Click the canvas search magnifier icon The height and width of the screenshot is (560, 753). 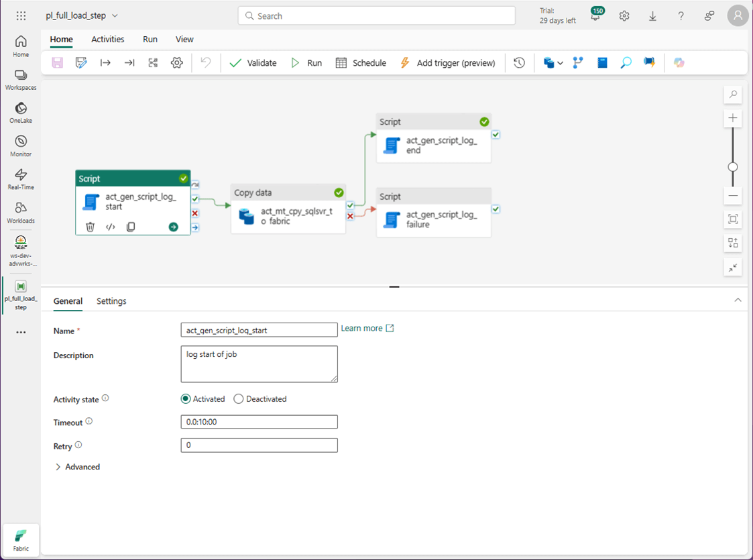click(733, 95)
